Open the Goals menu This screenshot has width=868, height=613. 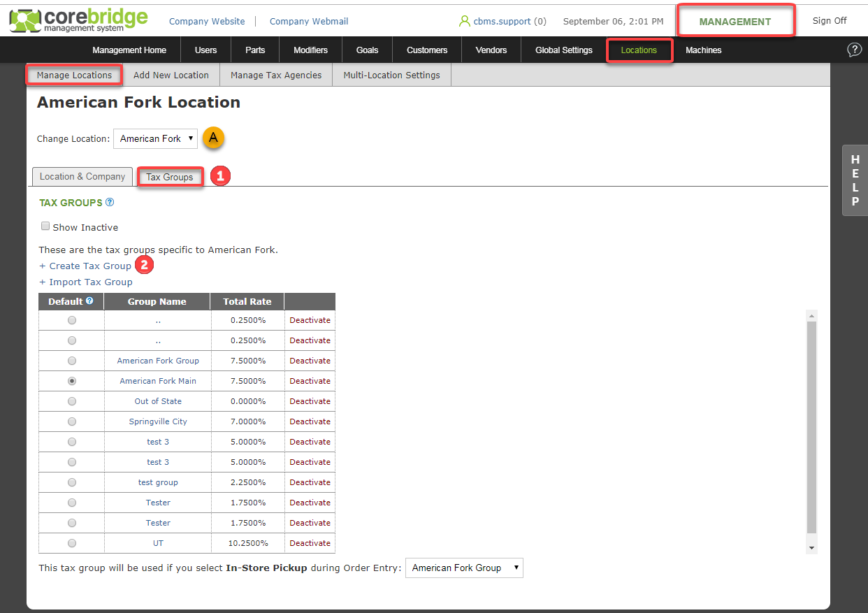[367, 50]
